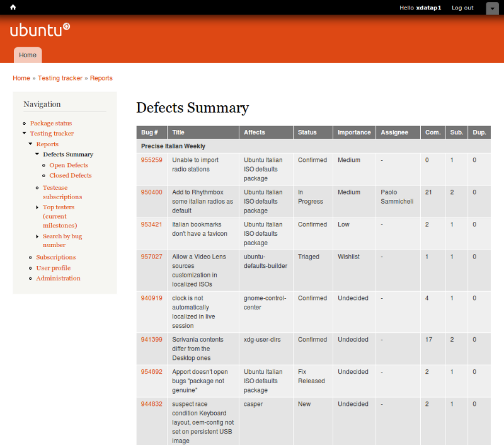
Task: Click Log out link
Action: [x=462, y=8]
